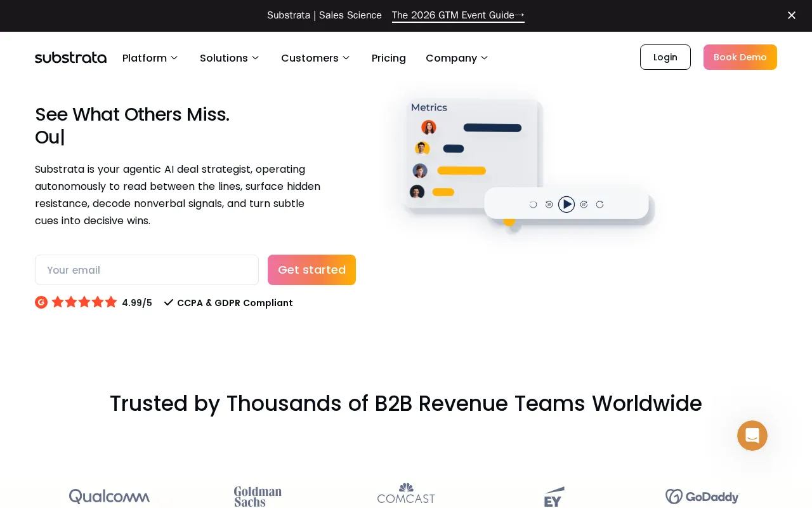Expand the Customers menu
The width and height of the screenshot is (812, 508).
[315, 58]
